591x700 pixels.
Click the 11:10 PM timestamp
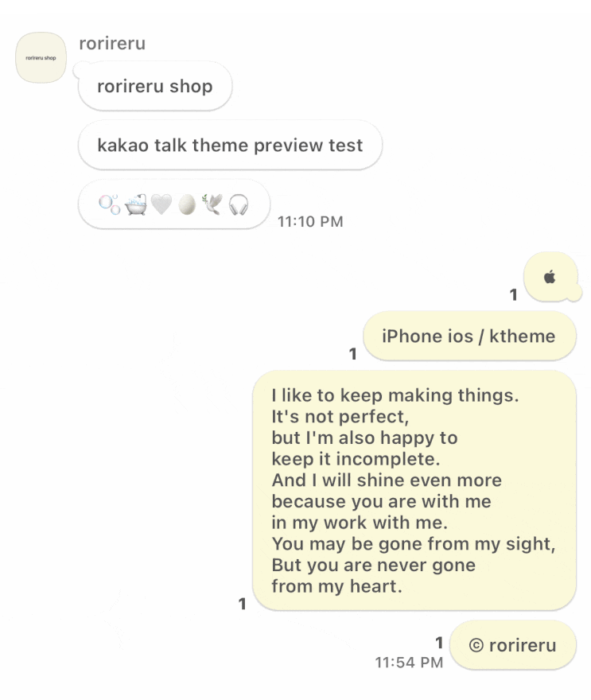click(x=310, y=221)
